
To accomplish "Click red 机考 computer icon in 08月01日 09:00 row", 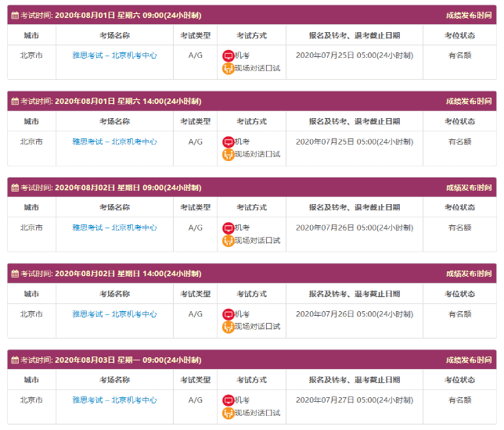I will point(228,56).
